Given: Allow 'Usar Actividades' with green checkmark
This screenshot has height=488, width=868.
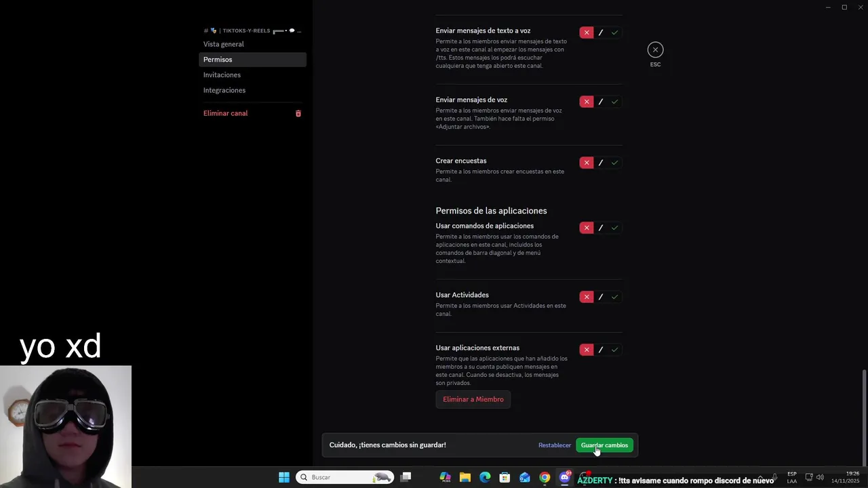Looking at the screenshot, I should click(615, 297).
